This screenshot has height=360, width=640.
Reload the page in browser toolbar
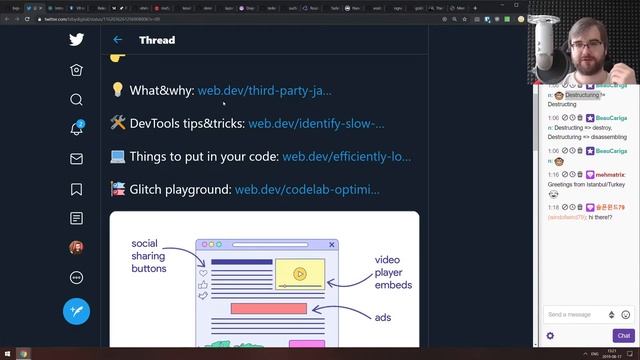(27, 19)
